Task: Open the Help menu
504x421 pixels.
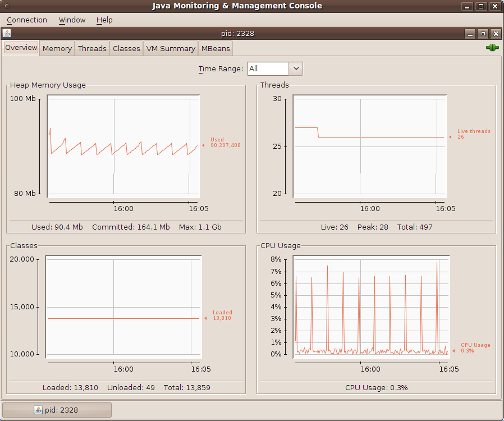Action: pos(104,20)
